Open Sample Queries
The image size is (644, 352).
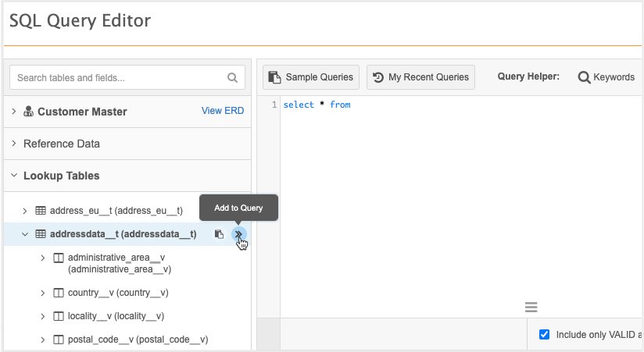click(x=311, y=77)
